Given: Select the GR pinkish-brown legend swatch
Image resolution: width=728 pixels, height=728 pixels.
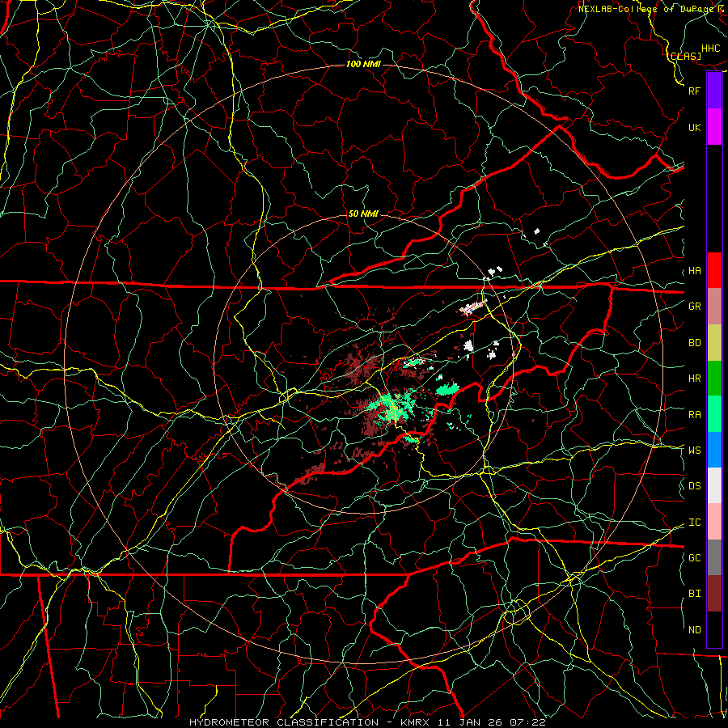Looking at the screenshot, I should (x=714, y=307).
